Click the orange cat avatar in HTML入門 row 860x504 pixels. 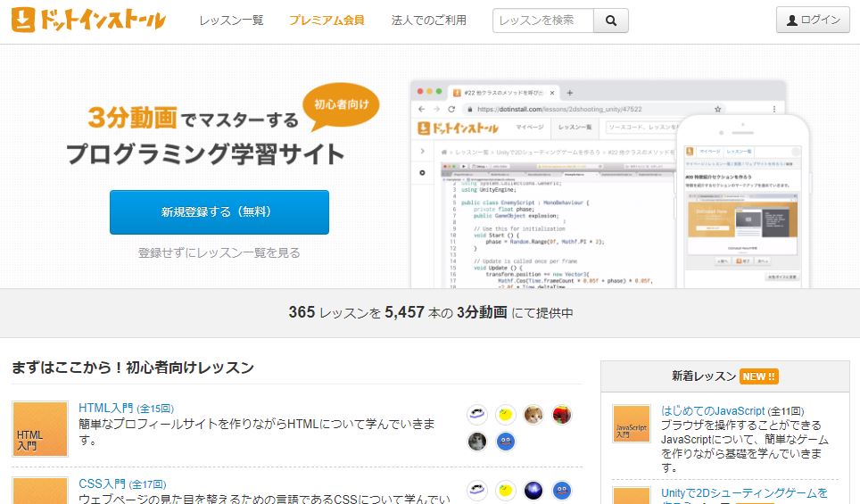coord(533,414)
